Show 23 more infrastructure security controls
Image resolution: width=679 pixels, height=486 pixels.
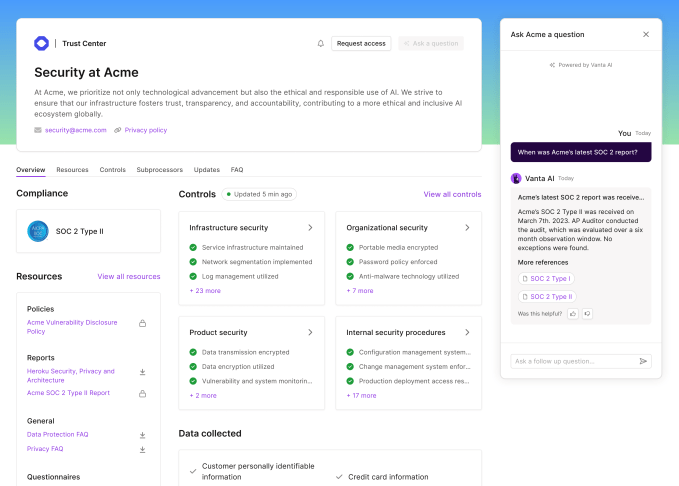(x=205, y=291)
